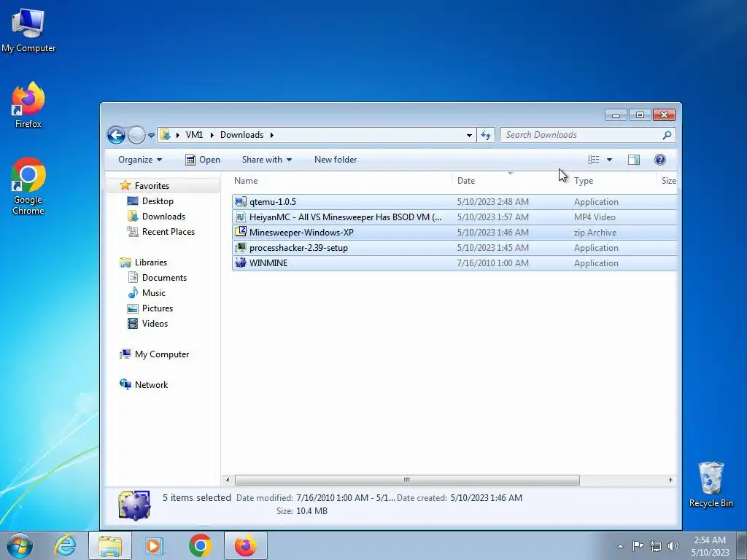Screen dimensions: 747x560
Task: Open Desktop under Favorites
Action: pyautogui.click(x=158, y=201)
